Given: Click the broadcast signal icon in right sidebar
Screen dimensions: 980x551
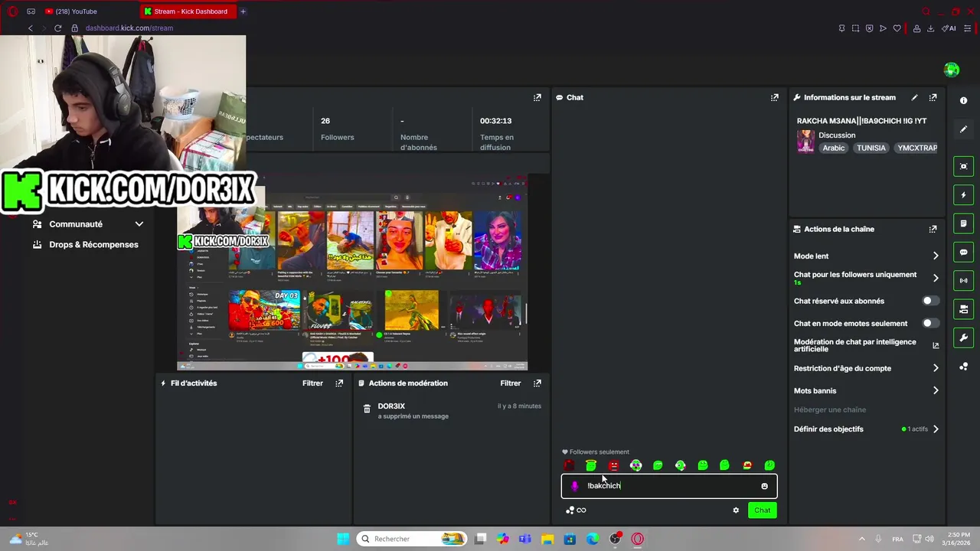Looking at the screenshot, I should pos(964,281).
